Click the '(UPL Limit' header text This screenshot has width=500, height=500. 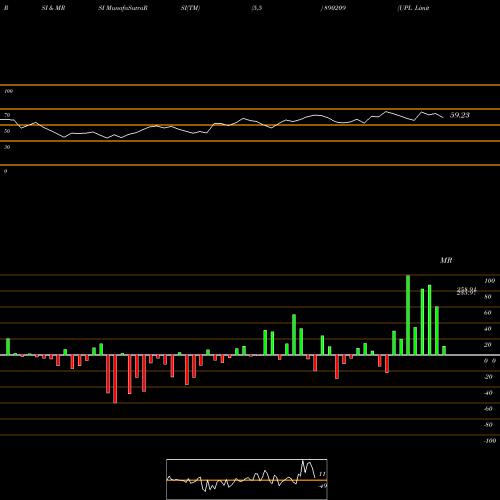[413, 8]
